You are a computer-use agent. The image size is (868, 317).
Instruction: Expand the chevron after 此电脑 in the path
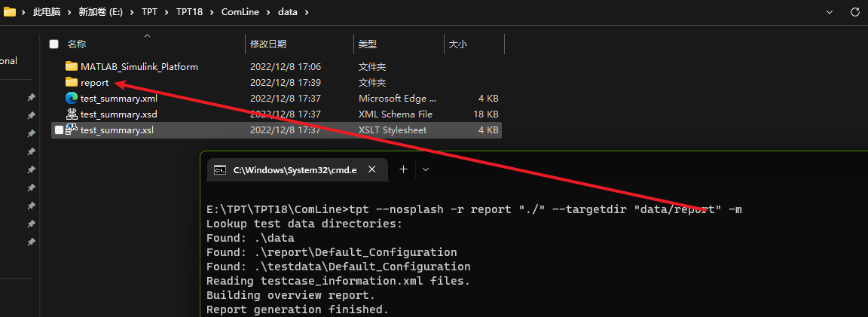coord(71,11)
